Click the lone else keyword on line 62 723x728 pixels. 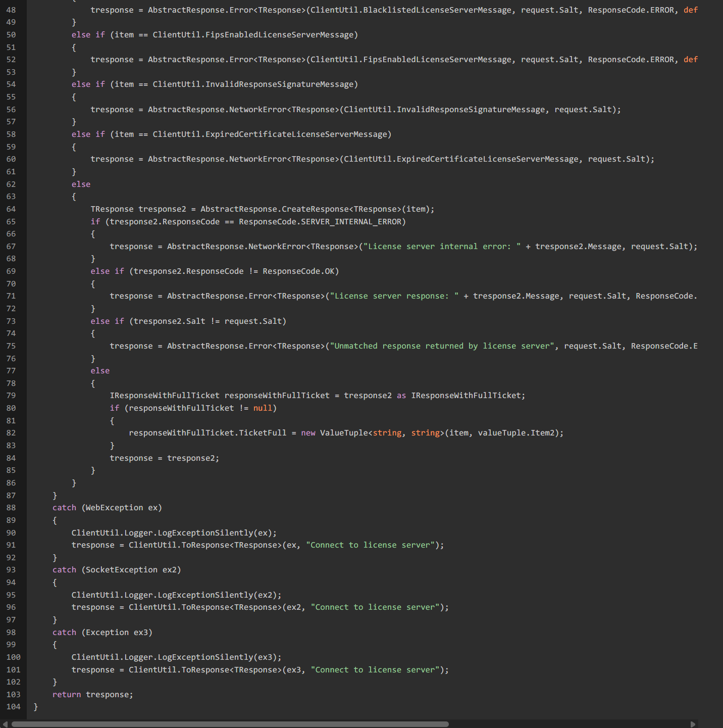81,184
